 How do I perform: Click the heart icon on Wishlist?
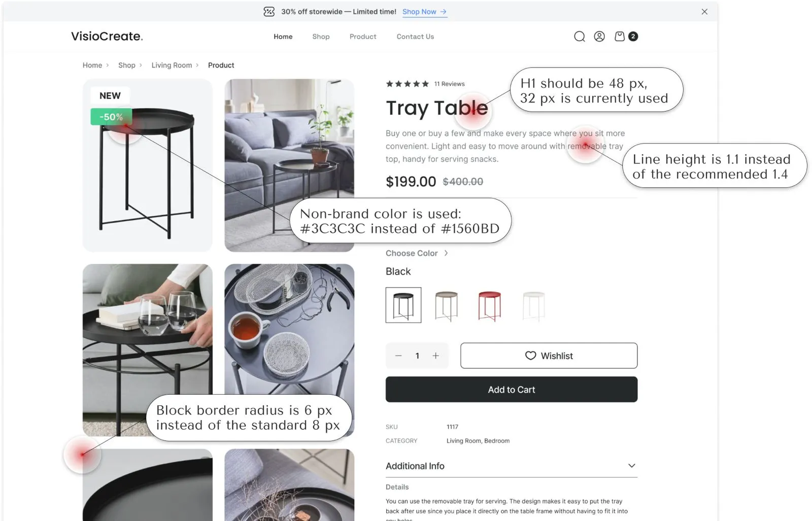click(x=530, y=356)
